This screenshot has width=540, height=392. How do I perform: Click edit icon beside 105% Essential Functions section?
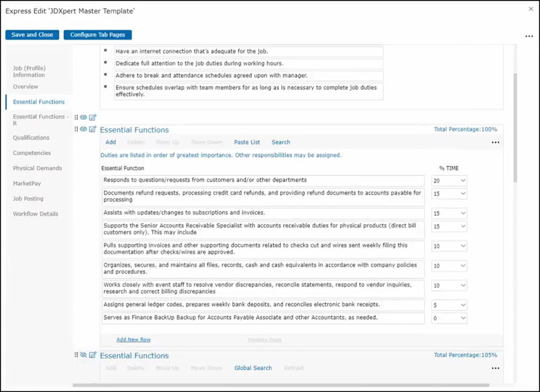[x=92, y=355]
